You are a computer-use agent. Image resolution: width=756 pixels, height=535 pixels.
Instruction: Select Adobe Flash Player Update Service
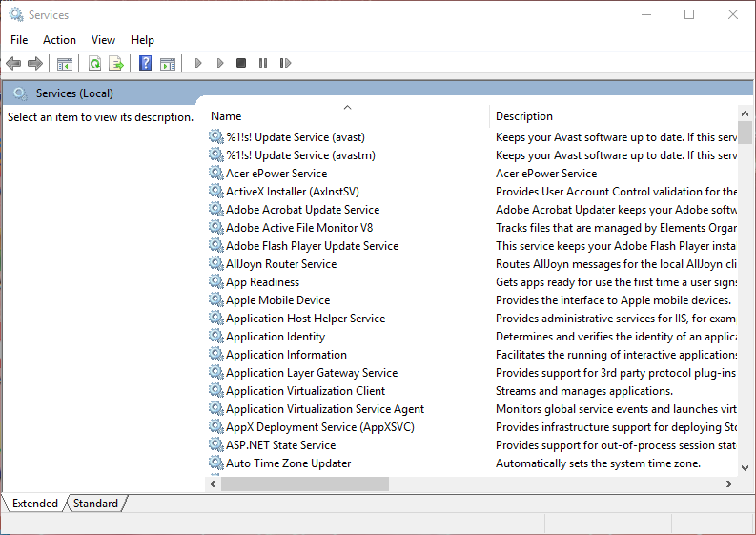[x=313, y=246]
